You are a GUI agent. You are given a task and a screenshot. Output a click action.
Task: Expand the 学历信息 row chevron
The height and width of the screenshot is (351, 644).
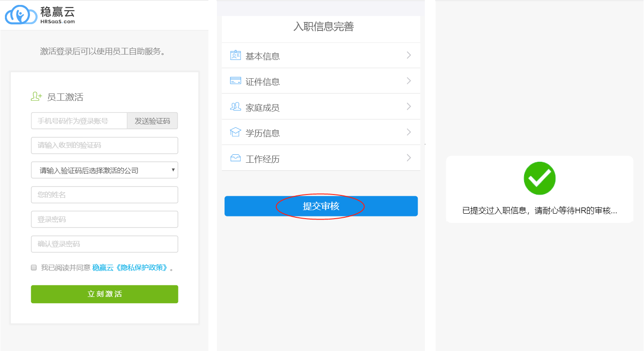409,132
